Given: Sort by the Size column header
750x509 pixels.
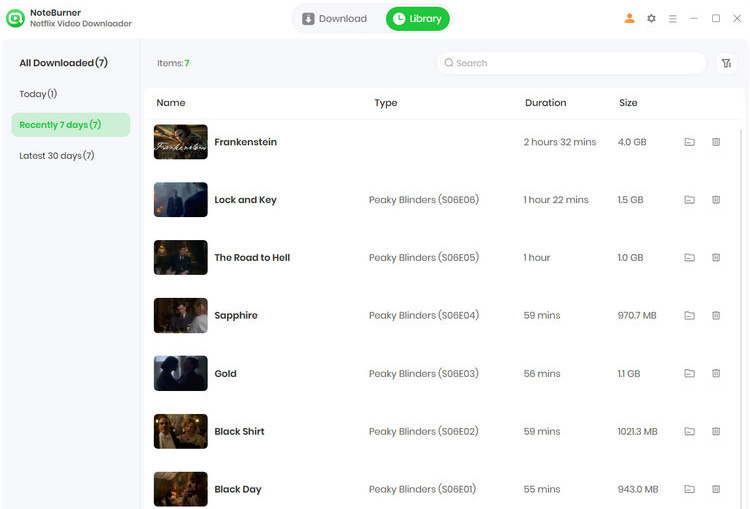Looking at the screenshot, I should pyautogui.click(x=628, y=103).
